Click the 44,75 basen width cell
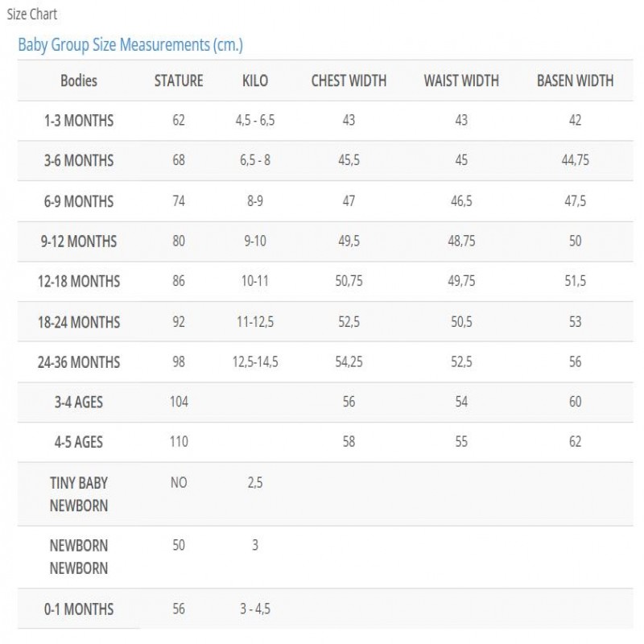The width and height of the screenshot is (644, 644). (575, 161)
